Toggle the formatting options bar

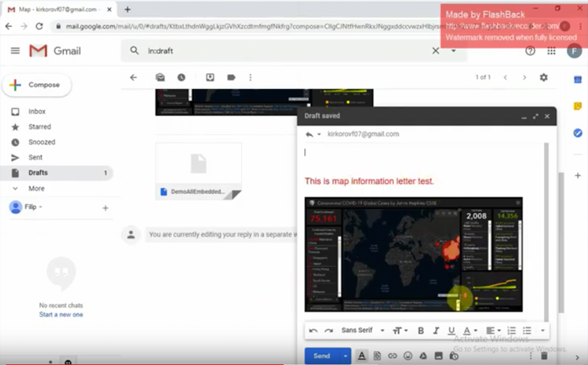[x=361, y=356]
